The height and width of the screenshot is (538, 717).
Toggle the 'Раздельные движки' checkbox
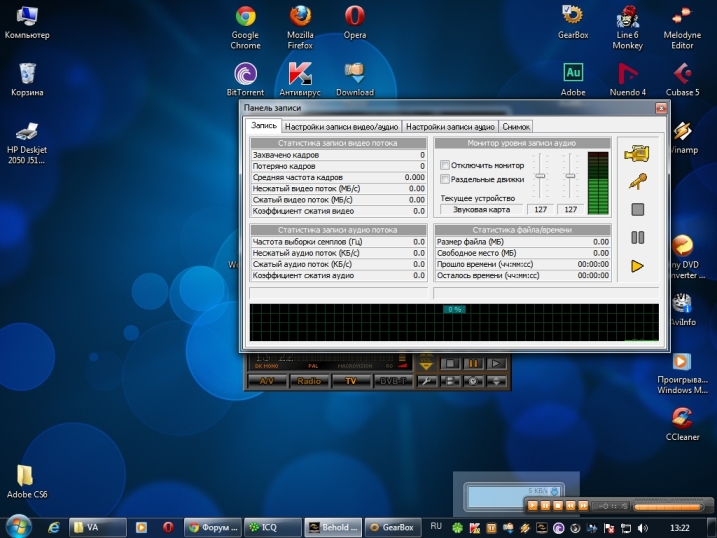445,179
